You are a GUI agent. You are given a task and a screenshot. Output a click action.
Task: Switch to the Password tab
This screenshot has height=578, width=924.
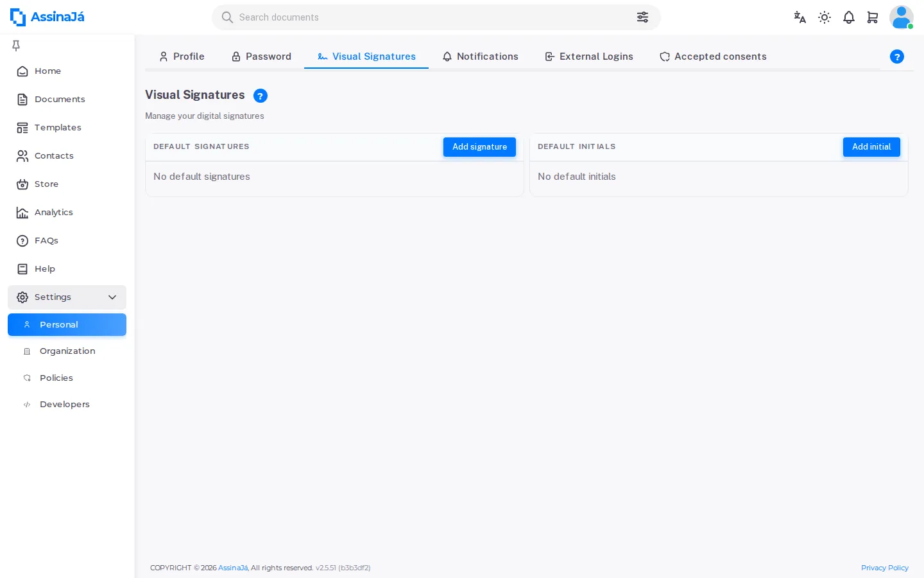(261, 57)
